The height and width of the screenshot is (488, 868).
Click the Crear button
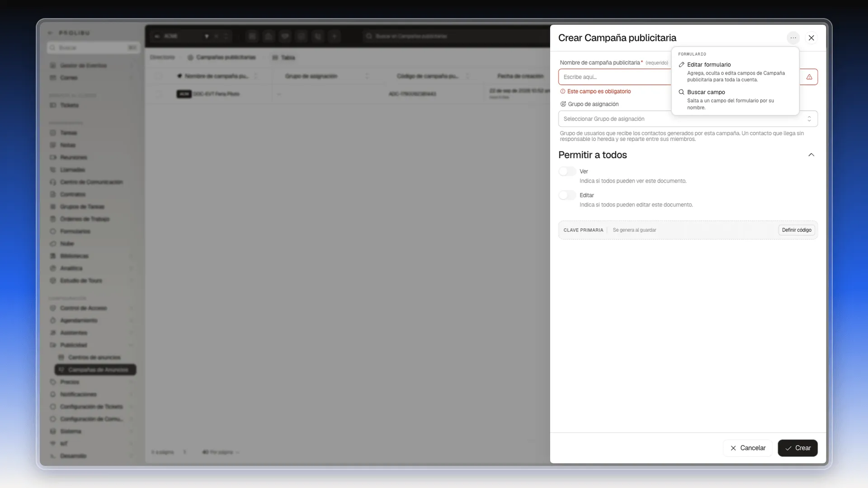[798, 448]
